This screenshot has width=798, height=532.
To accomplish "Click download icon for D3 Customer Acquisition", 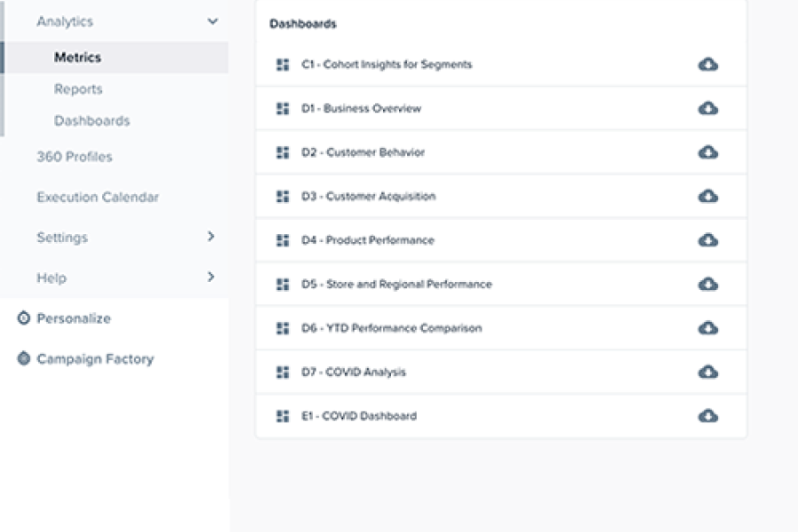I will coord(708,196).
